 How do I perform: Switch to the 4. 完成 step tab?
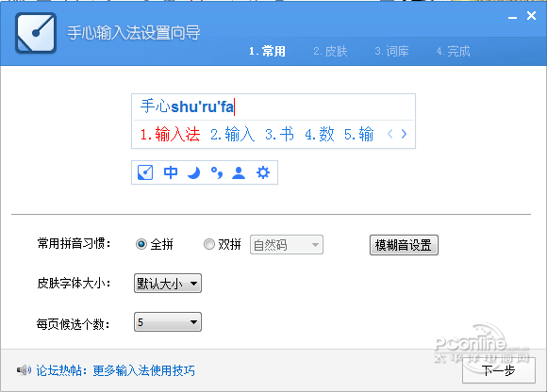453,51
